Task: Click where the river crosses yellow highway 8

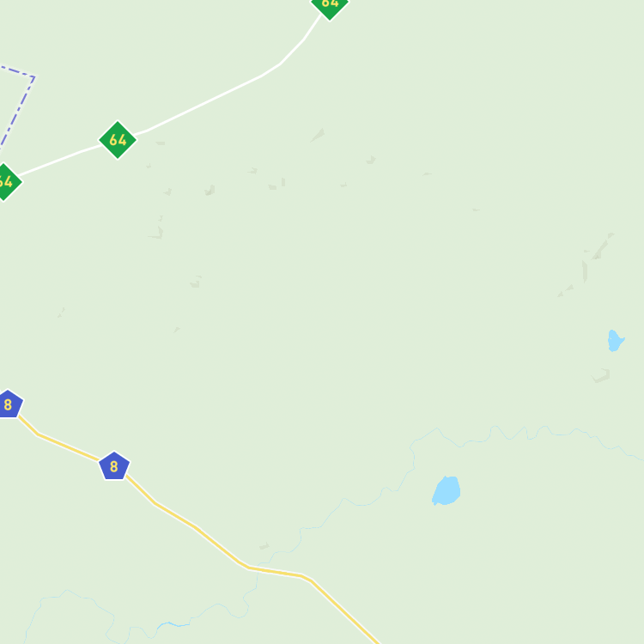Action: pyautogui.click(x=258, y=568)
